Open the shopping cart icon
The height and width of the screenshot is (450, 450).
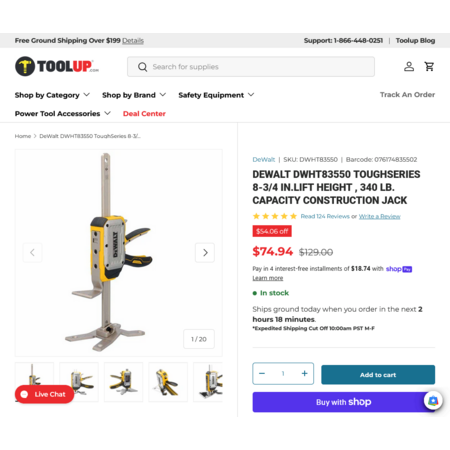429,66
